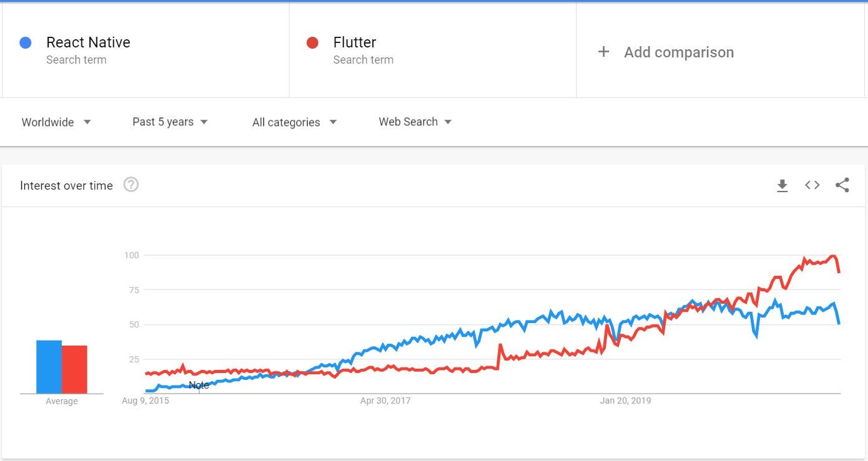The height and width of the screenshot is (461, 868).
Task: Click the Jan 20, 2019 axis label
Action: pyautogui.click(x=625, y=400)
